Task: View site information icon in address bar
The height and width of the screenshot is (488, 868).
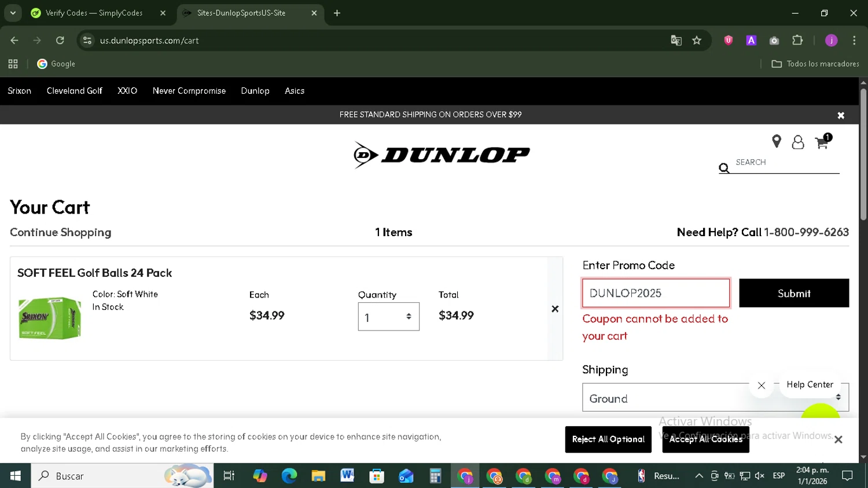Action: click(87, 41)
